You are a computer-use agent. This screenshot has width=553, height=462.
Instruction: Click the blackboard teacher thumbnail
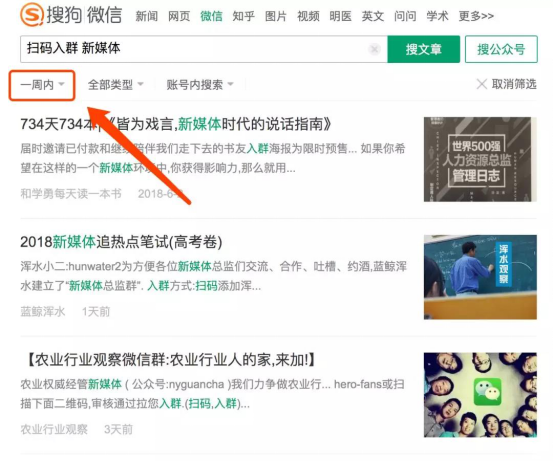point(480,277)
